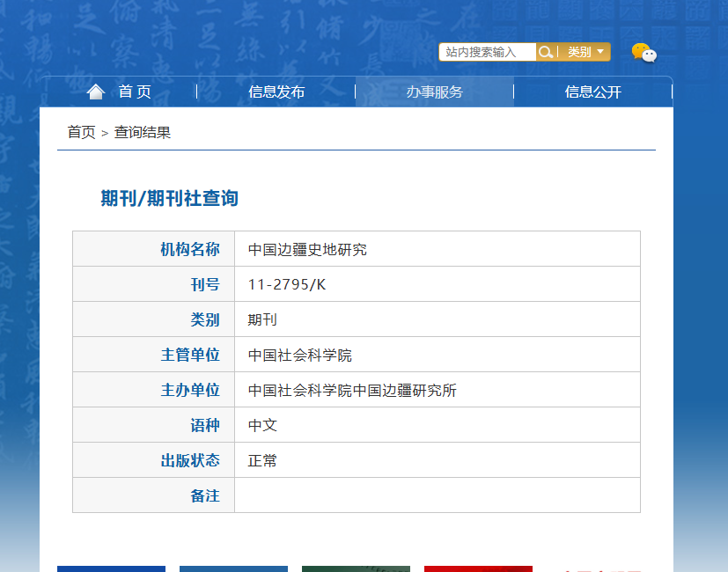728x572 pixels.
Task: Click the 中国社会科学院 supervising unit cell
Action: (438, 355)
